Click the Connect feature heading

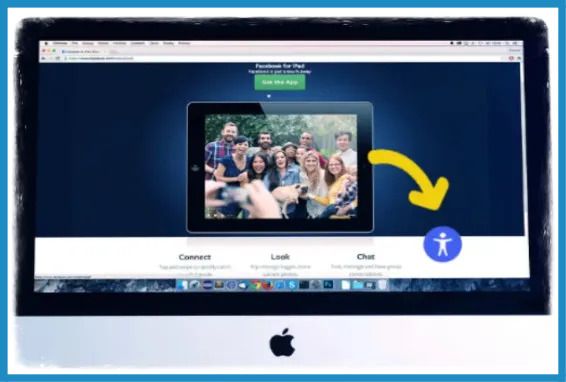[195, 257]
